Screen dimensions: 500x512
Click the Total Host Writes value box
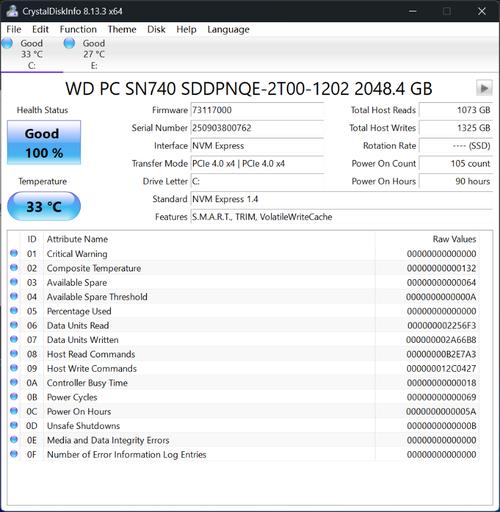tap(456, 128)
